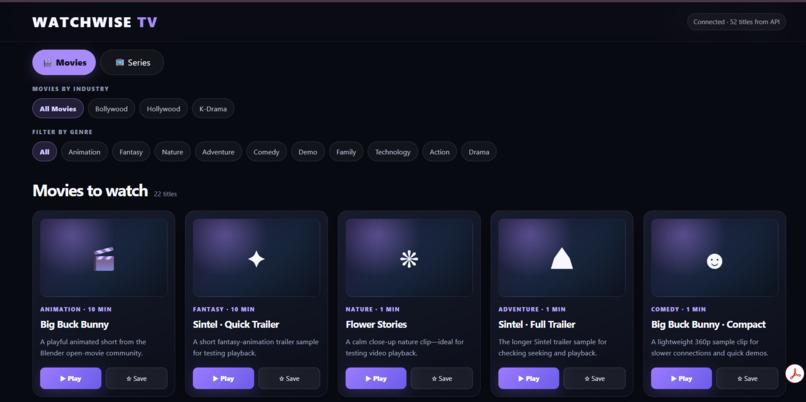Image resolution: width=806 pixels, height=402 pixels.
Task: Filter by Action genre
Action: 439,152
